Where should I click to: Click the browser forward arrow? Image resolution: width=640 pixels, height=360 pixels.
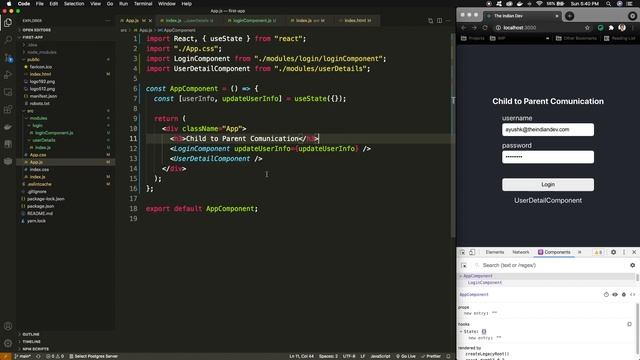474,28
